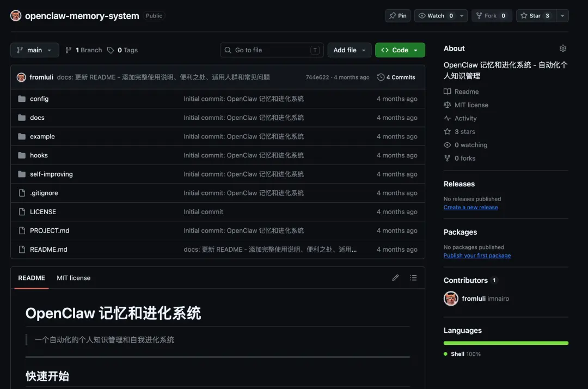Click the book icon next to Readme
Image resolution: width=588 pixels, height=389 pixels.
[x=447, y=92]
